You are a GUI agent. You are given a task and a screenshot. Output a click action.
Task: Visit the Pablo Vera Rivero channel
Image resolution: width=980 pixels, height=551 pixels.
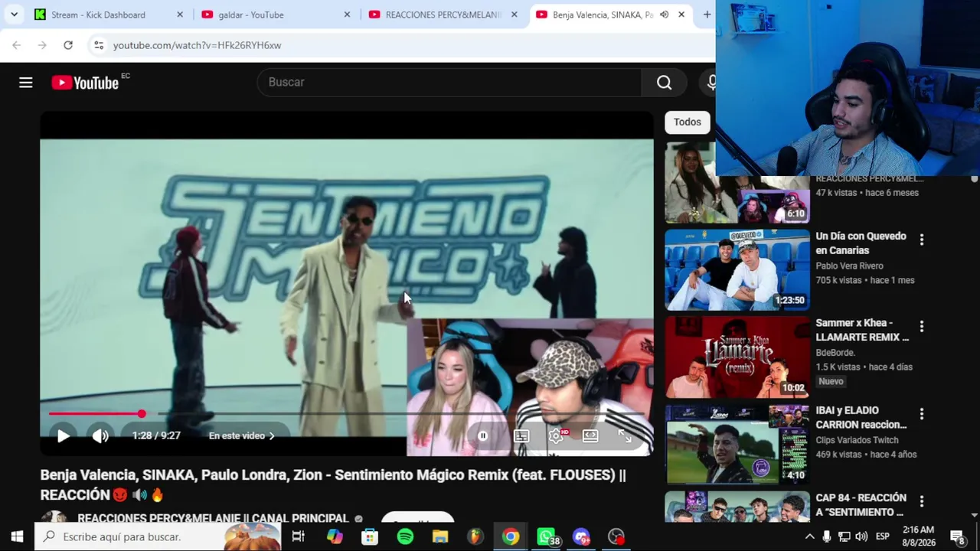click(849, 266)
